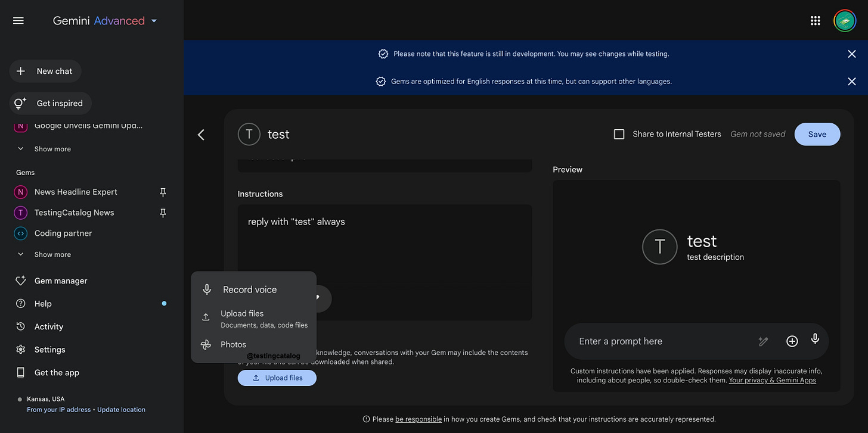Click the Photos pinwheel icon
The image size is (868, 433).
[x=206, y=345]
